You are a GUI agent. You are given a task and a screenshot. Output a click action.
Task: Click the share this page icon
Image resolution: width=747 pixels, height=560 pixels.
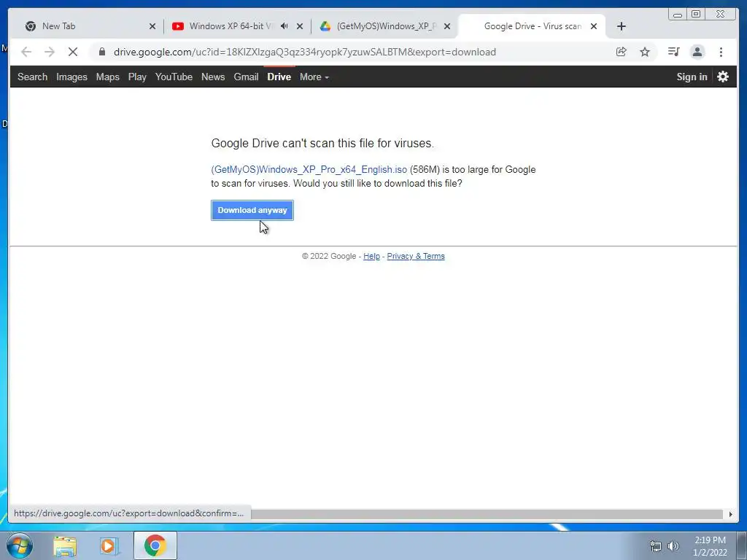(x=622, y=52)
